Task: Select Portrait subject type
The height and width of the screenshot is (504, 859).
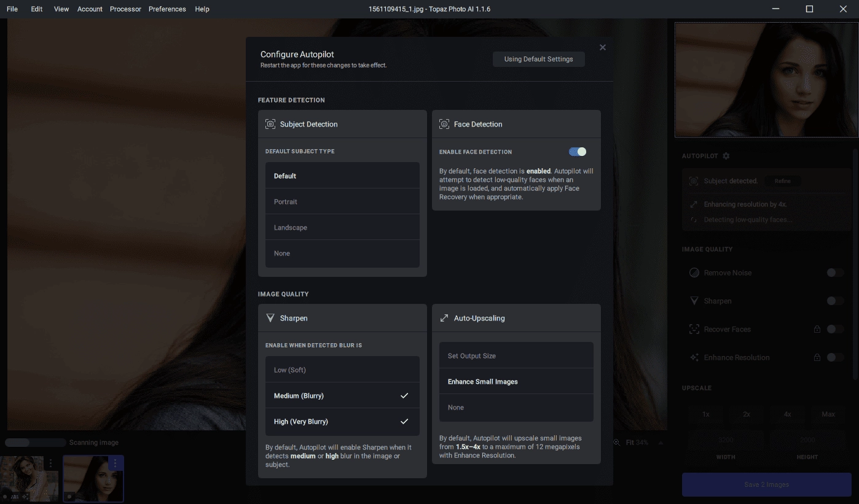Action: pos(342,201)
